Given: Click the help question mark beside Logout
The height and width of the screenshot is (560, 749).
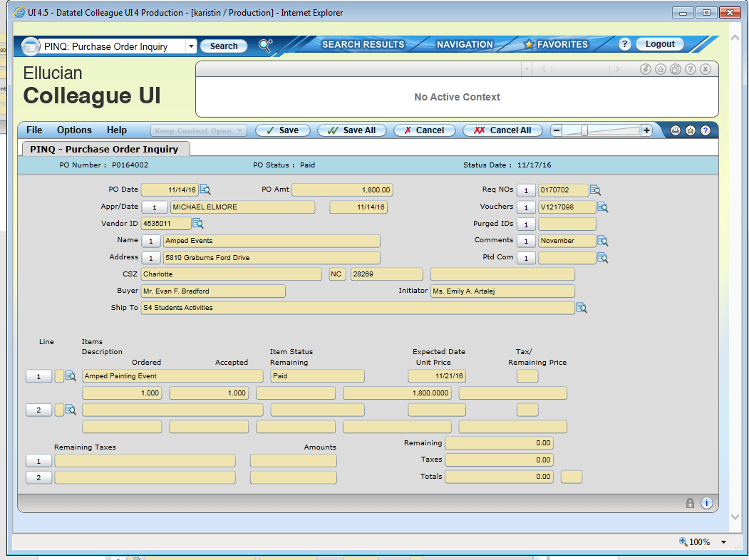Looking at the screenshot, I should click(624, 44).
